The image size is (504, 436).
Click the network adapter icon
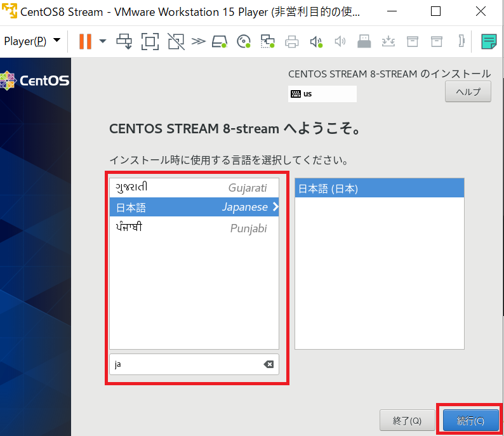coord(267,42)
